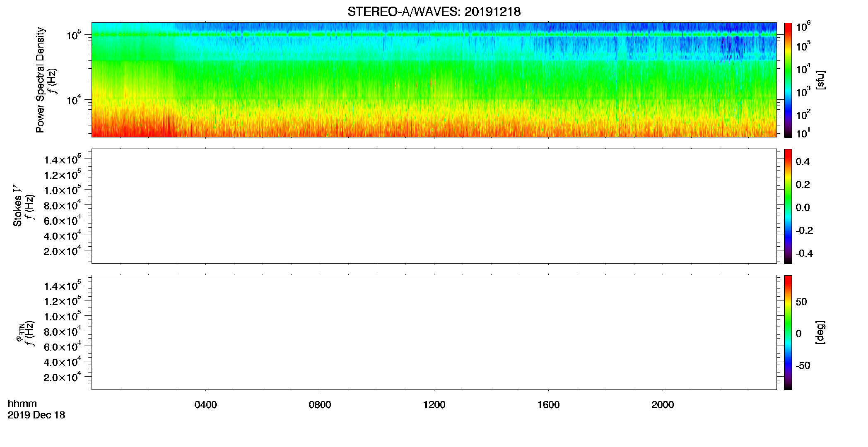Screen dimensions: 868x447
Task: Click the 0800 time tick label
Action: (x=320, y=405)
